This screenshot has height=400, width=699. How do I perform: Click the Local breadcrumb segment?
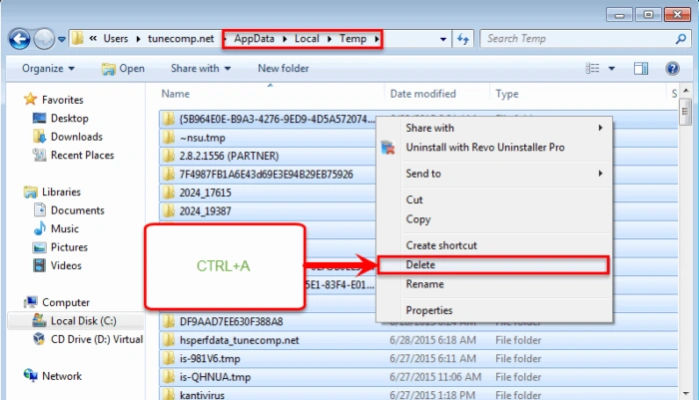point(307,39)
